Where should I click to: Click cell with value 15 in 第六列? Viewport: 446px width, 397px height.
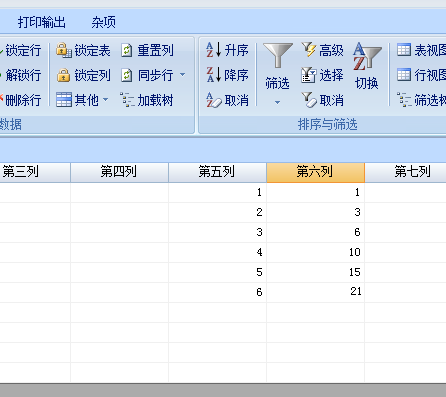tap(315, 273)
